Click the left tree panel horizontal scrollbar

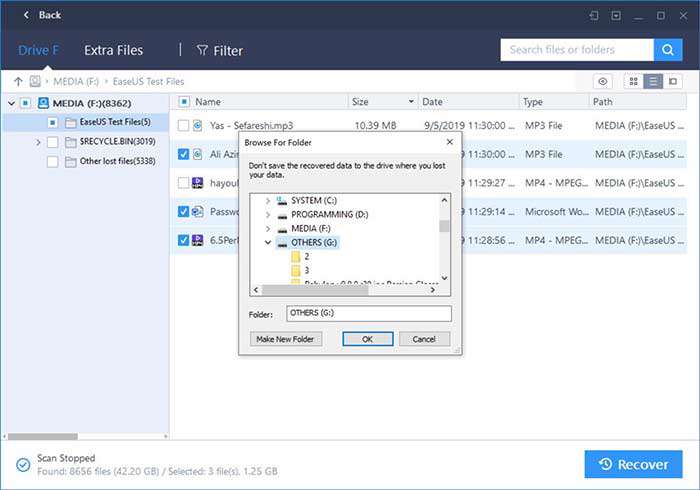(43, 436)
